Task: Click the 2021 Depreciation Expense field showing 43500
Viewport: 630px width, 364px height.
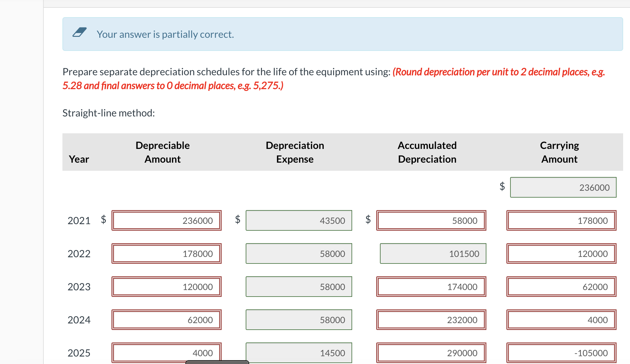Action: pyautogui.click(x=299, y=220)
